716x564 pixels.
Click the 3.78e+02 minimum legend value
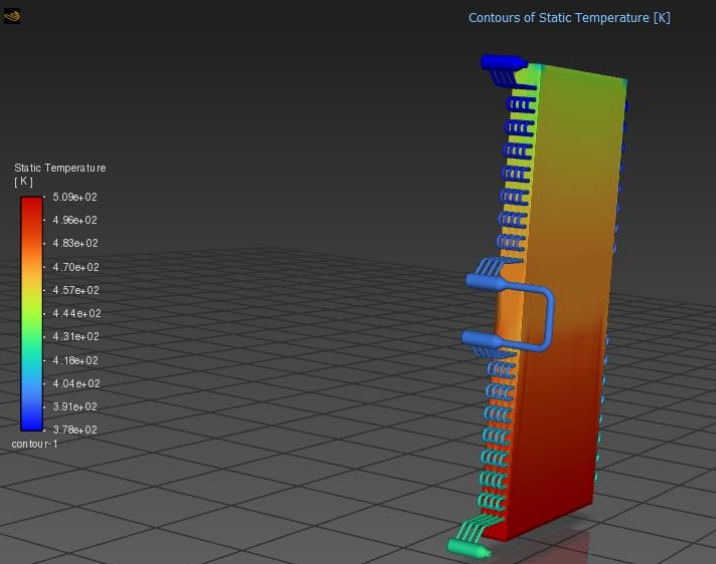(x=75, y=430)
